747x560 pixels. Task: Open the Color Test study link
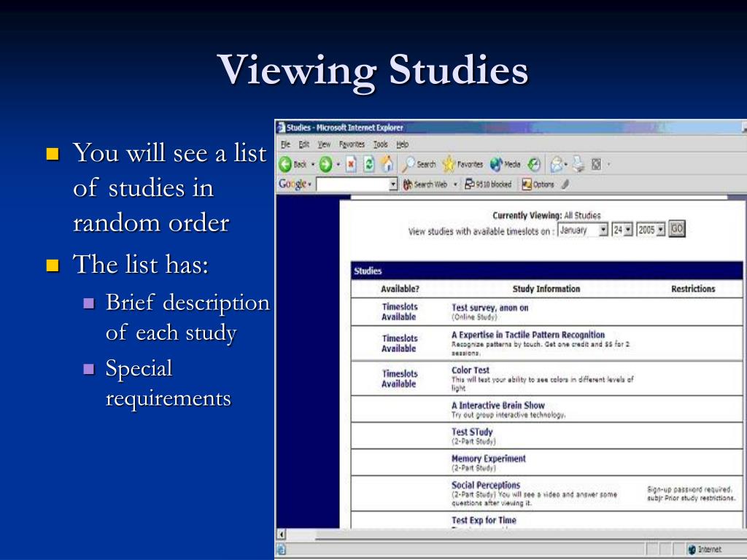pyautogui.click(x=471, y=370)
